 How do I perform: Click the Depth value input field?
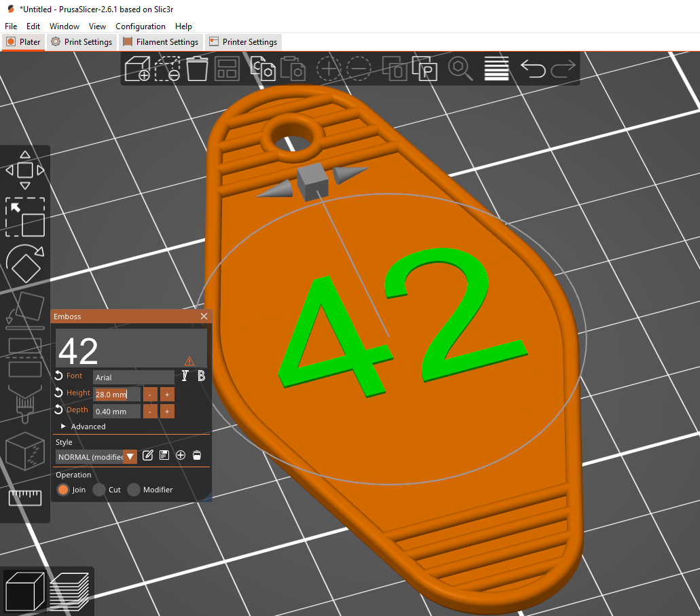tap(117, 412)
